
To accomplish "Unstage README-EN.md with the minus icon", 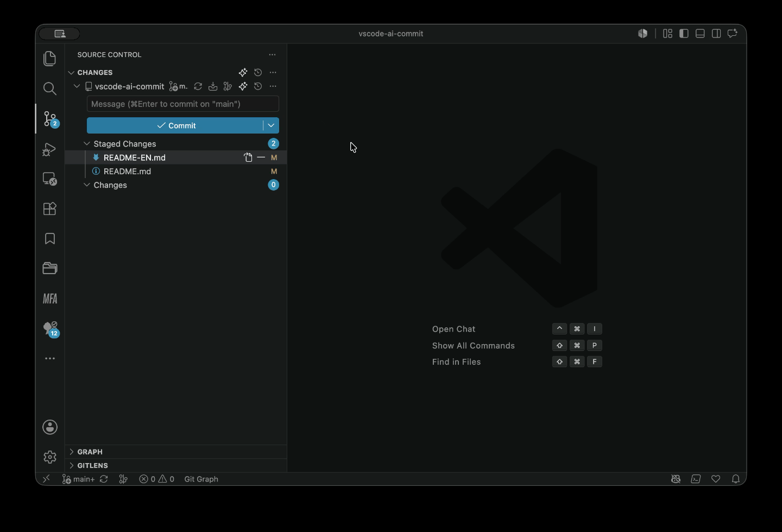I will (261, 157).
